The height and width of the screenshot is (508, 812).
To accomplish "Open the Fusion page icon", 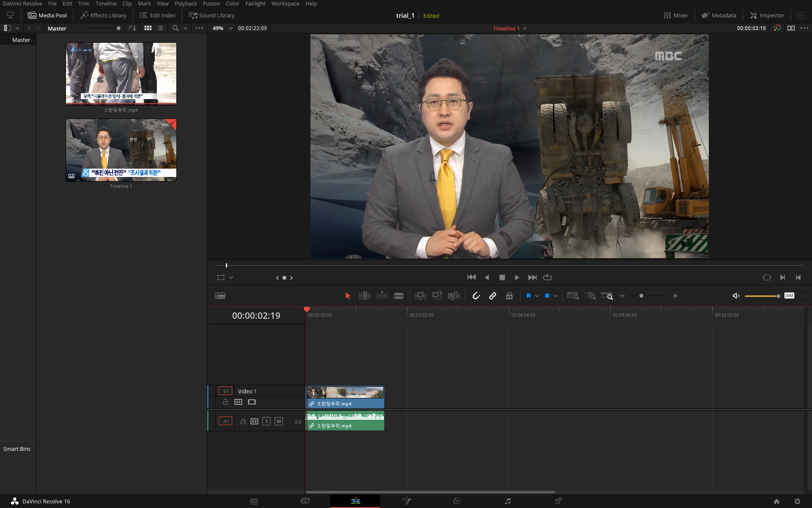I will pos(406,501).
